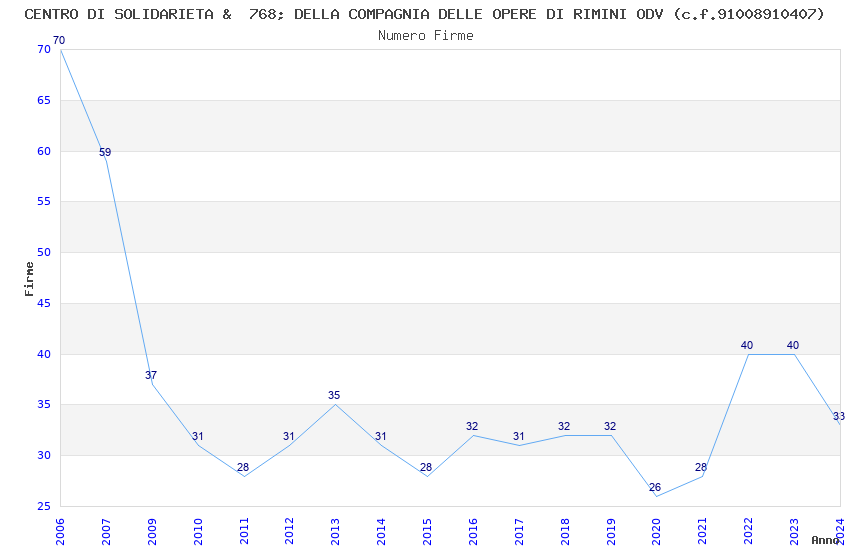
Task: Click the 2006 year label on x-axis
Action: click(x=60, y=532)
